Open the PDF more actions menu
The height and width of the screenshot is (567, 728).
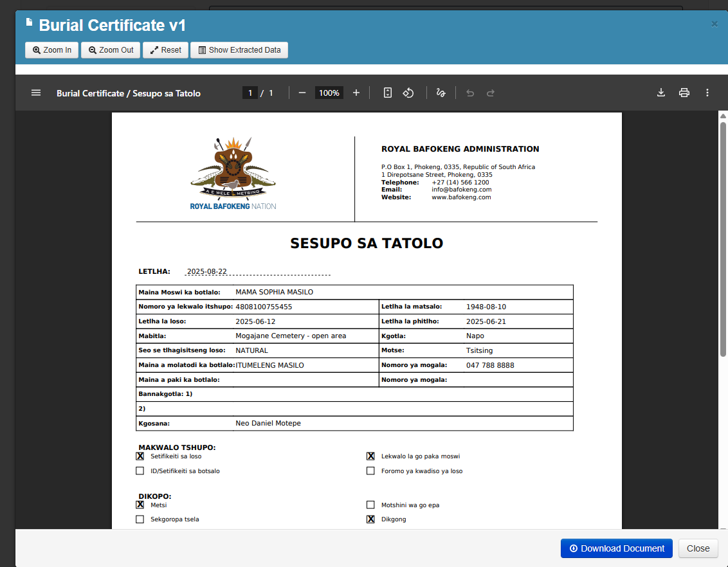(x=707, y=93)
